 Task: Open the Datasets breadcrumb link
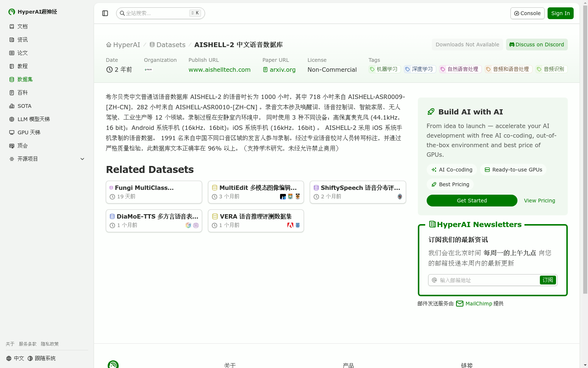tap(167, 45)
